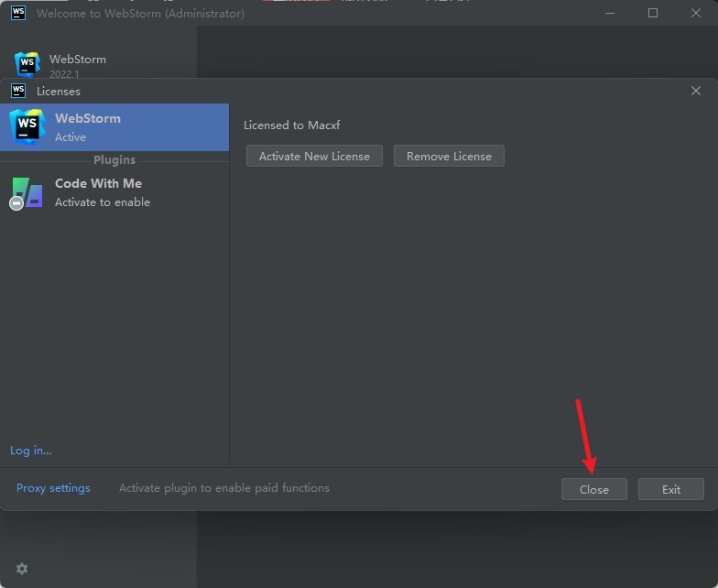Select WebStorm Active license entry
This screenshot has height=588, width=718.
pyautogui.click(x=114, y=127)
